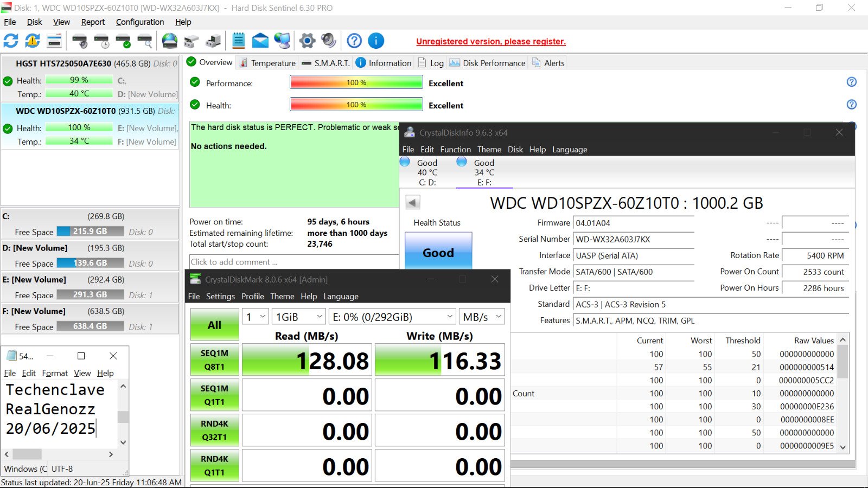Image resolution: width=868 pixels, height=488 pixels.
Task: Open configuration gear icon in toolbar
Action: point(307,41)
